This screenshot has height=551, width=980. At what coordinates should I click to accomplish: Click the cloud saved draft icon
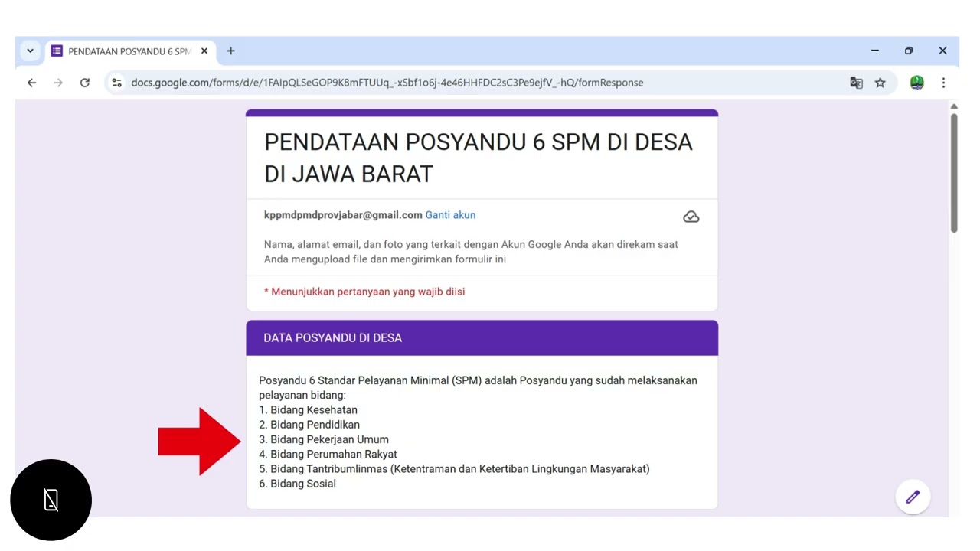pyautogui.click(x=691, y=217)
